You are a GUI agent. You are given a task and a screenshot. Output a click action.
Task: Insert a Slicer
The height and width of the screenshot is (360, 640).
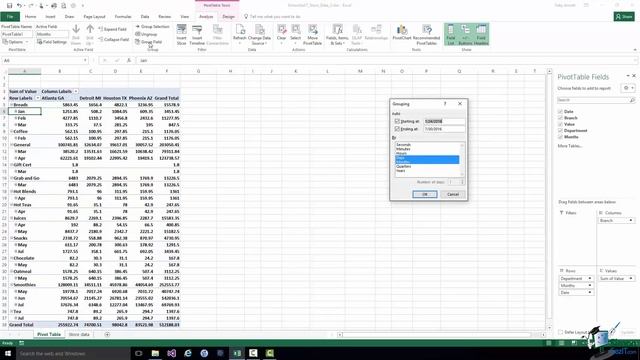pyautogui.click(x=182, y=34)
